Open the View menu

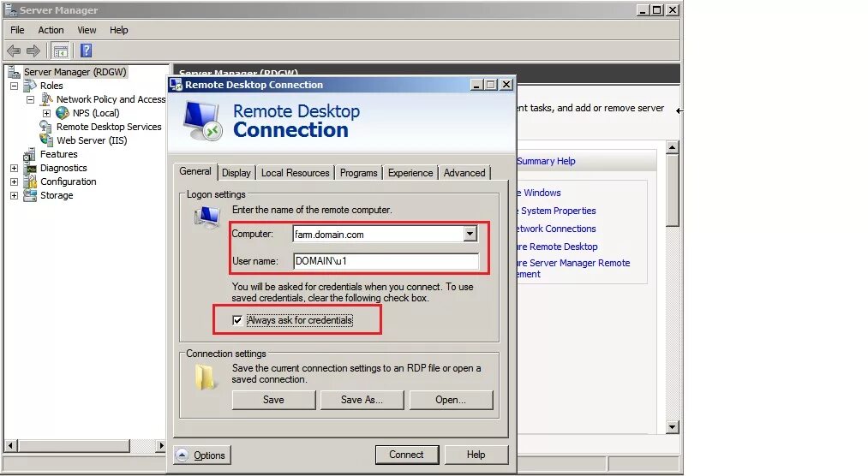87,30
